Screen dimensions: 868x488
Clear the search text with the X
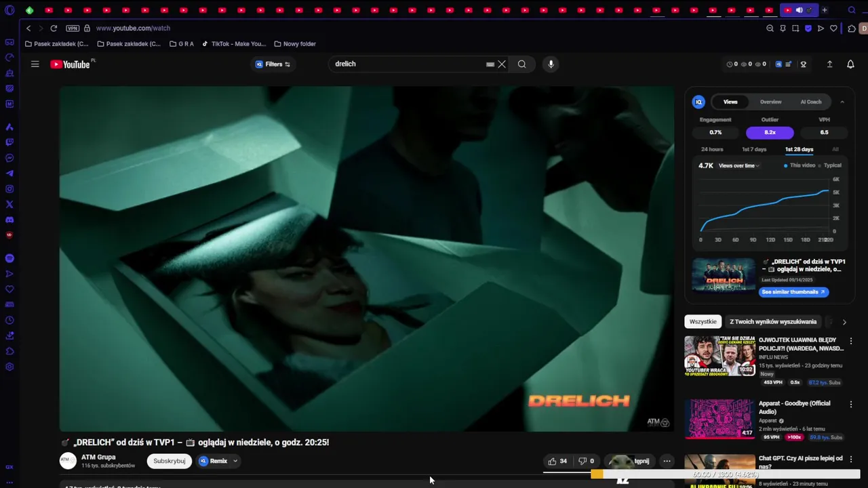coord(502,64)
